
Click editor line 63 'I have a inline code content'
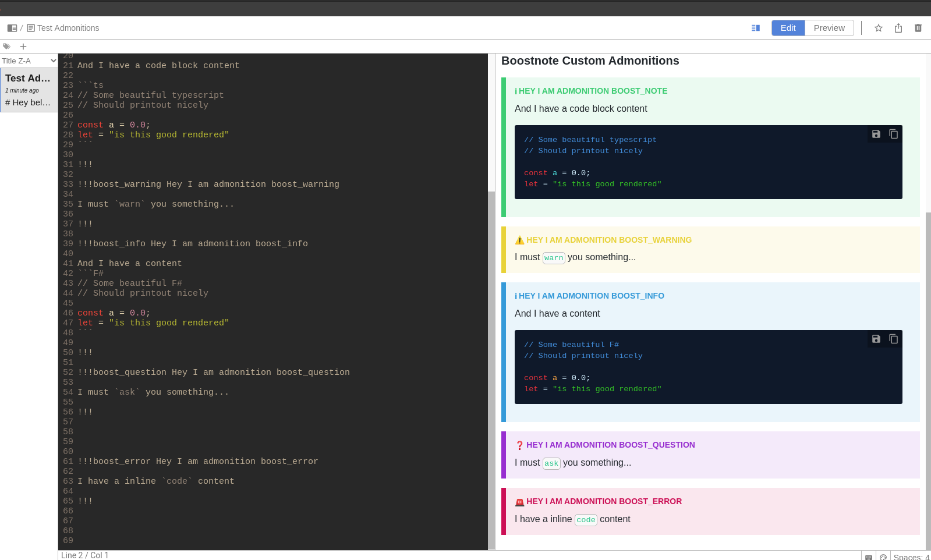156,481
